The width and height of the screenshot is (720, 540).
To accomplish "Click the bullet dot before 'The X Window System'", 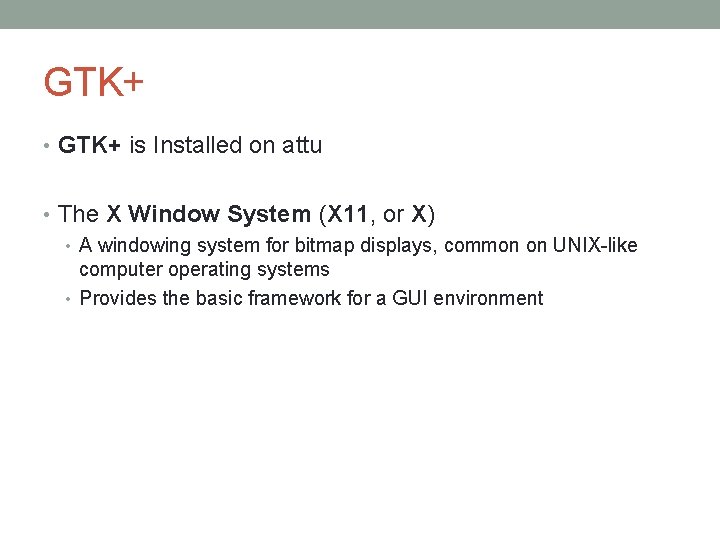I will click(x=46, y=214).
